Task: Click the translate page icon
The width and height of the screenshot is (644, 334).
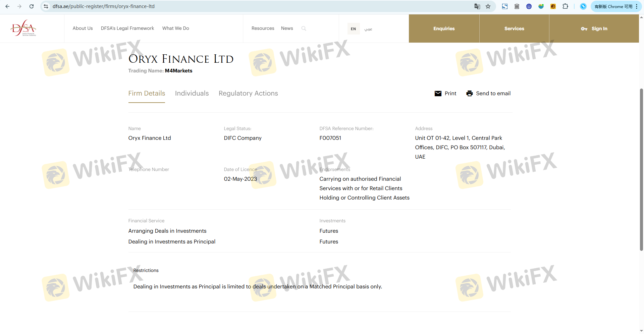Action: (477, 6)
